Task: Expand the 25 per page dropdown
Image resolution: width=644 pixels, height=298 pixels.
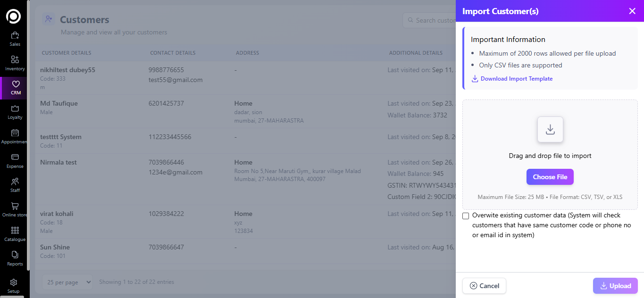Action: 67,282
